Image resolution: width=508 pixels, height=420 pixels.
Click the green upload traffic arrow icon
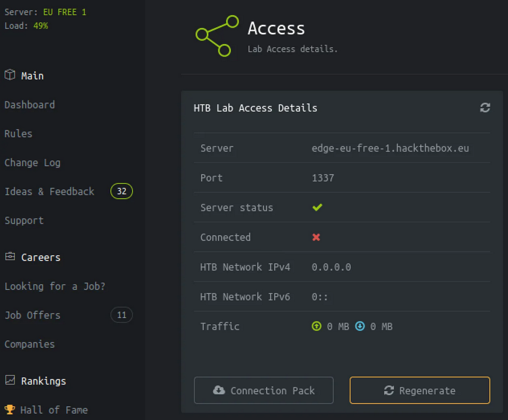pos(316,326)
